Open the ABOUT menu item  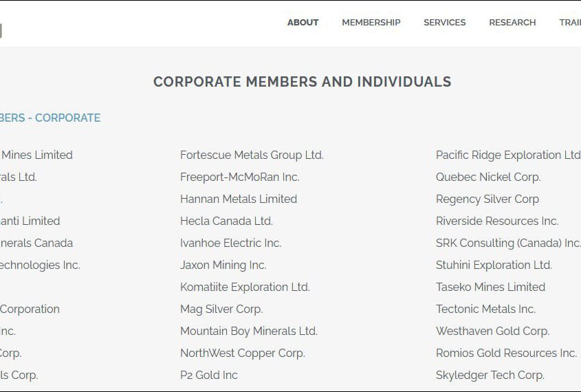(x=303, y=23)
